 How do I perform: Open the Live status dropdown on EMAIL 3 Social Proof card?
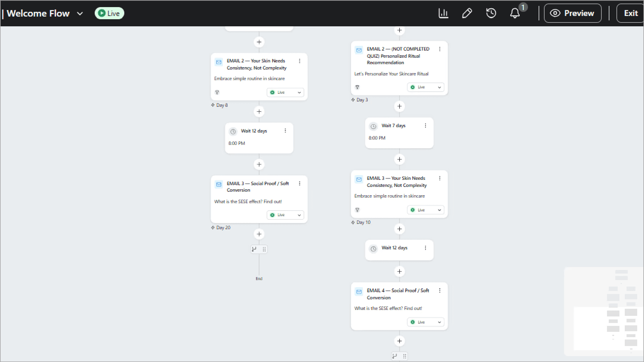point(285,215)
